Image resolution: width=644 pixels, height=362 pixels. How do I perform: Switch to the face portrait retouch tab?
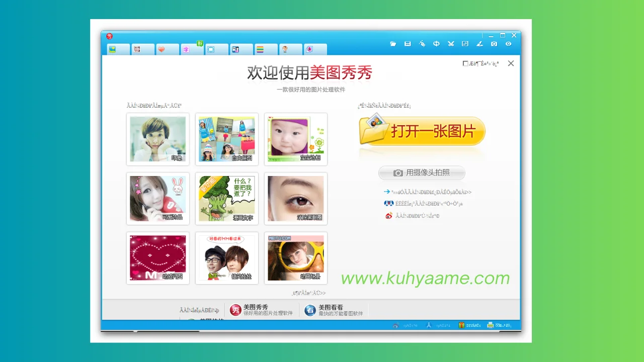click(143, 49)
